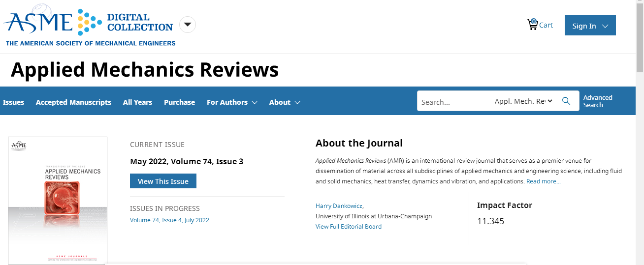The width and height of the screenshot is (644, 265).
Task: Open the journal cover thumbnail
Action: point(58,201)
